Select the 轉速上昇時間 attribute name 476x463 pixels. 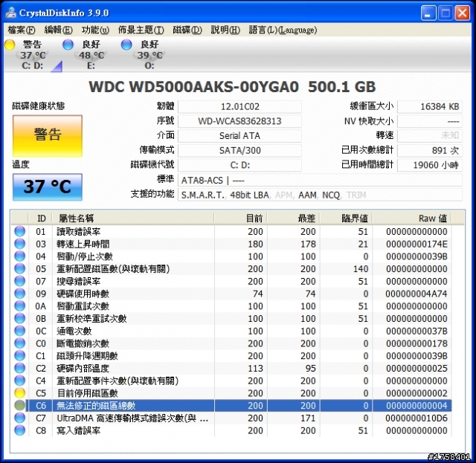[83, 244]
